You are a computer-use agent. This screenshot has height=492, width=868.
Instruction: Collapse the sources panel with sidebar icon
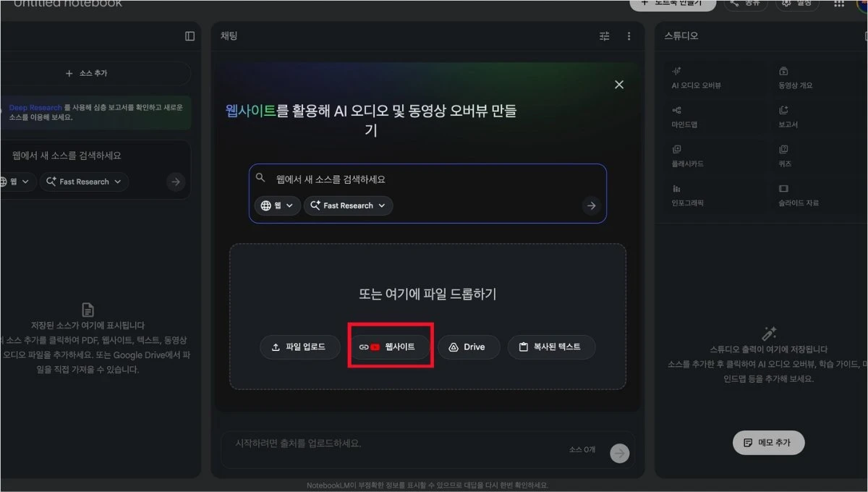[190, 36]
